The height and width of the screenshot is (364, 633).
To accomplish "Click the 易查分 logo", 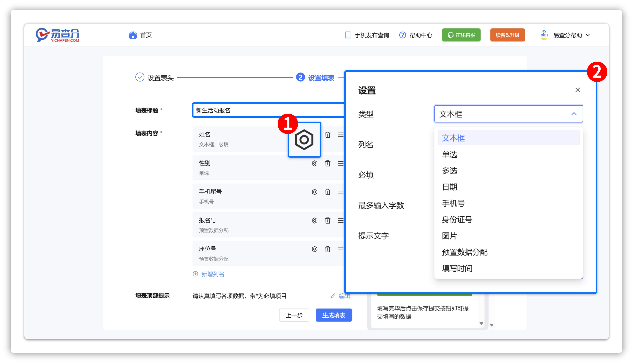I will pos(57,35).
